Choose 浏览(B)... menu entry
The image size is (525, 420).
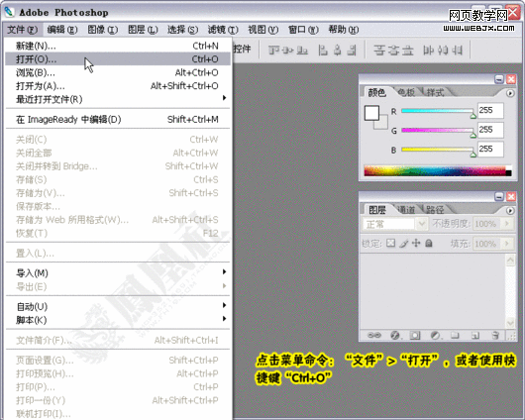118,72
